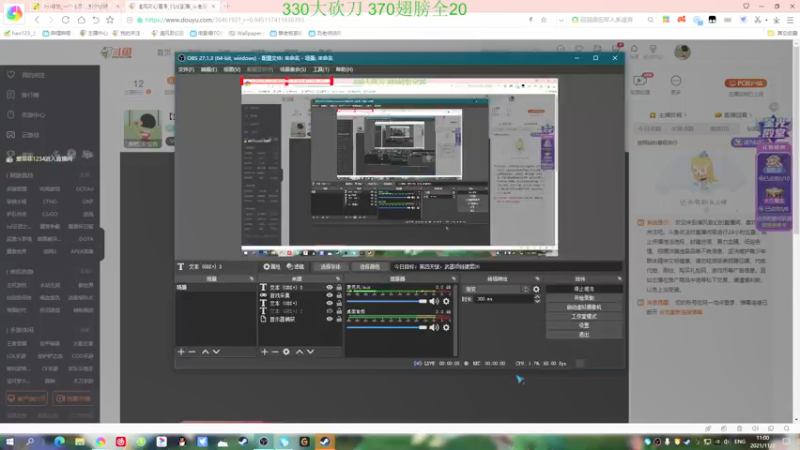This screenshot has width=800, height=450.
Task: Move the scene up with the up arrow
Action: 205,352
